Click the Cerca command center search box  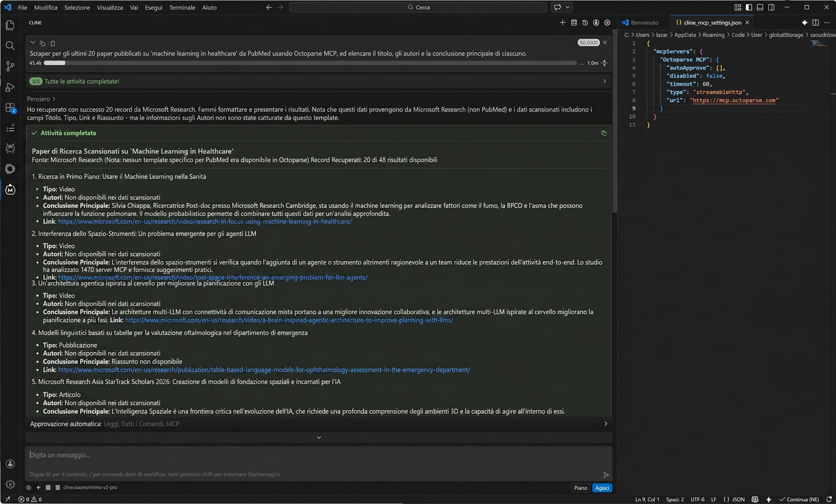(x=418, y=7)
